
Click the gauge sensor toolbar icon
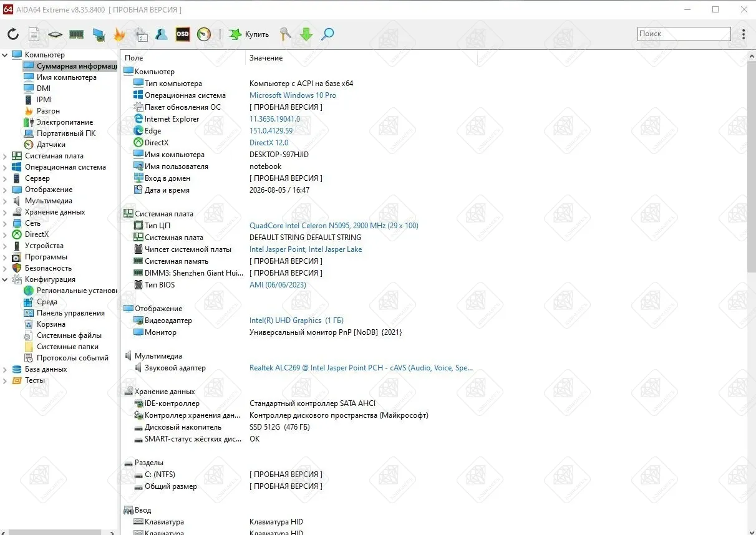204,34
